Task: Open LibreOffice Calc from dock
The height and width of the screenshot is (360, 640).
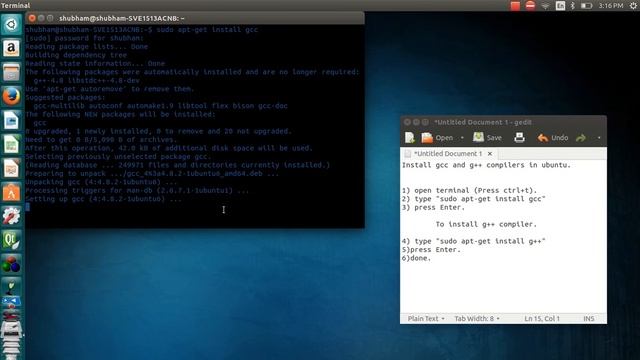Action: pos(11,144)
